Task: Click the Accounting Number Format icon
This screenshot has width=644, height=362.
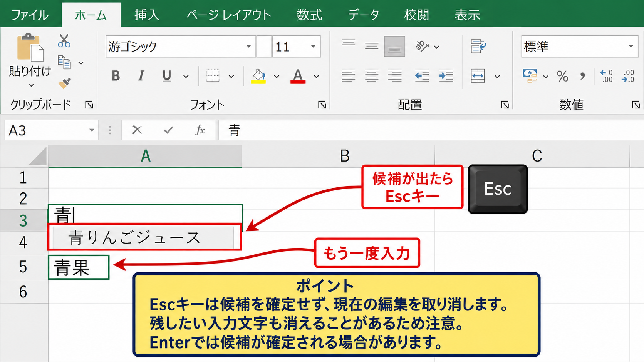Action: (530, 76)
